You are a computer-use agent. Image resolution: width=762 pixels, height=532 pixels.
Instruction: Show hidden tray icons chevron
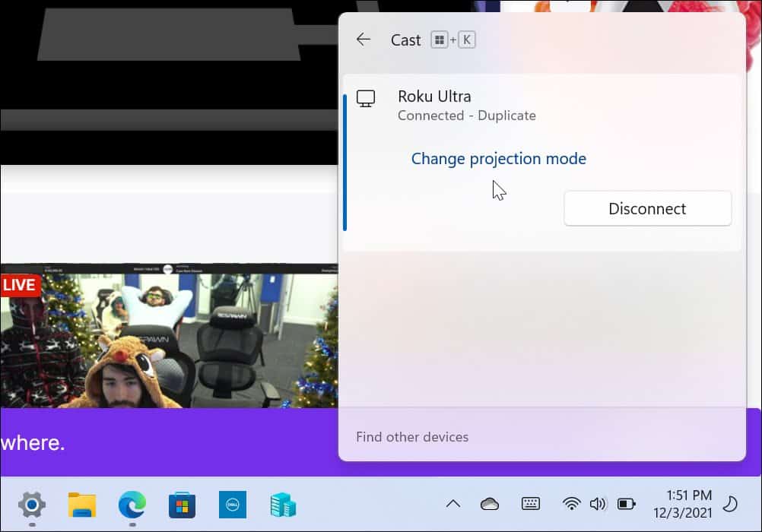click(453, 504)
